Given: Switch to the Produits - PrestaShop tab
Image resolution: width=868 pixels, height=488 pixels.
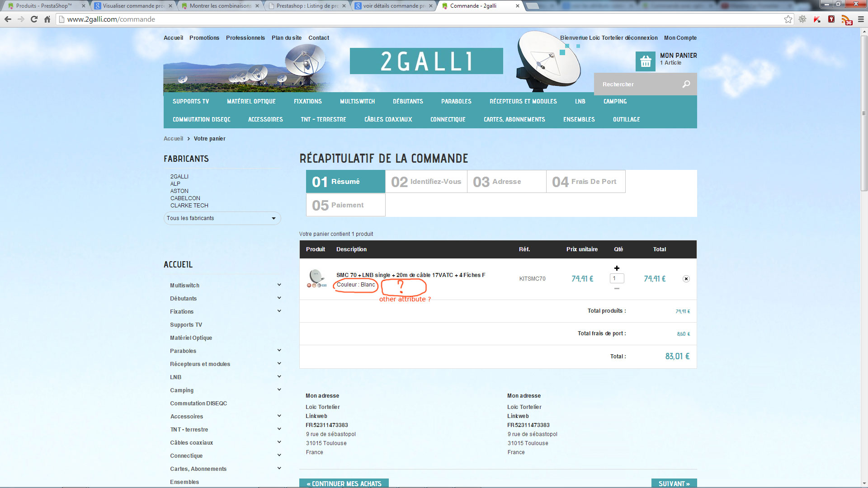Looking at the screenshot, I should (44, 6).
